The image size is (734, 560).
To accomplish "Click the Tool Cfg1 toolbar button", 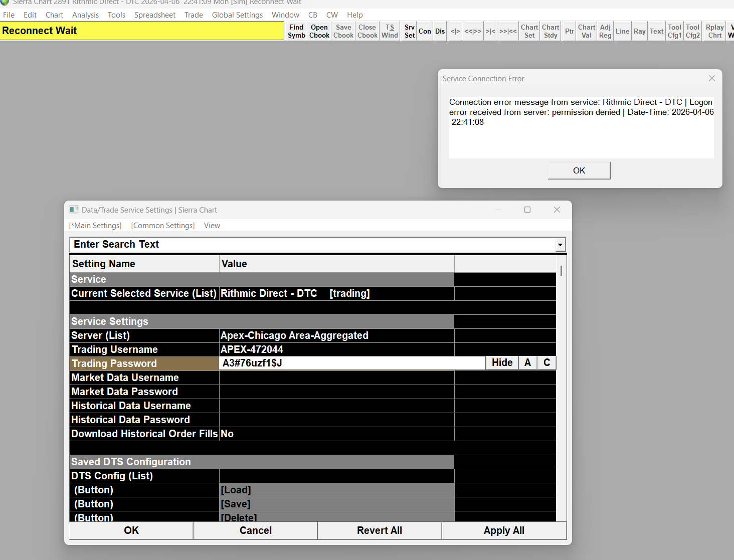I will (x=675, y=31).
